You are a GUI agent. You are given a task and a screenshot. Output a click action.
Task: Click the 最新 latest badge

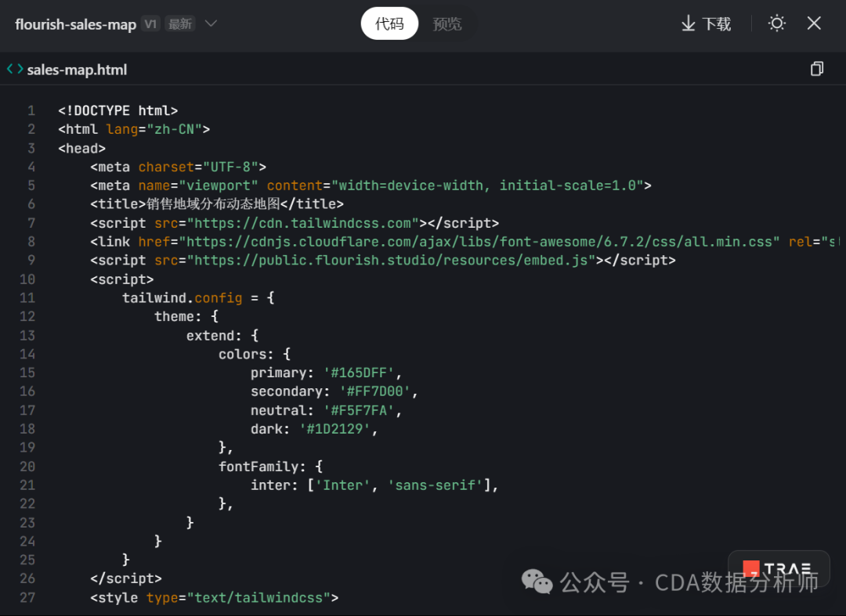click(179, 23)
